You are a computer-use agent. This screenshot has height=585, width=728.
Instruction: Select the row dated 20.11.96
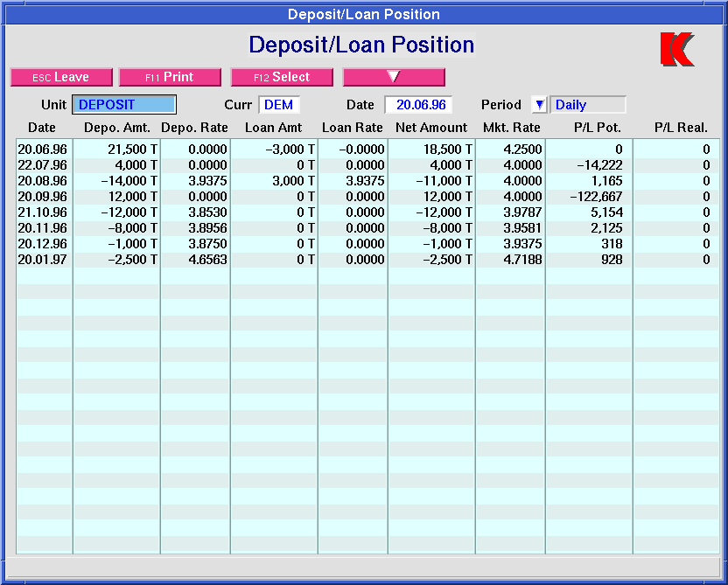pos(367,228)
